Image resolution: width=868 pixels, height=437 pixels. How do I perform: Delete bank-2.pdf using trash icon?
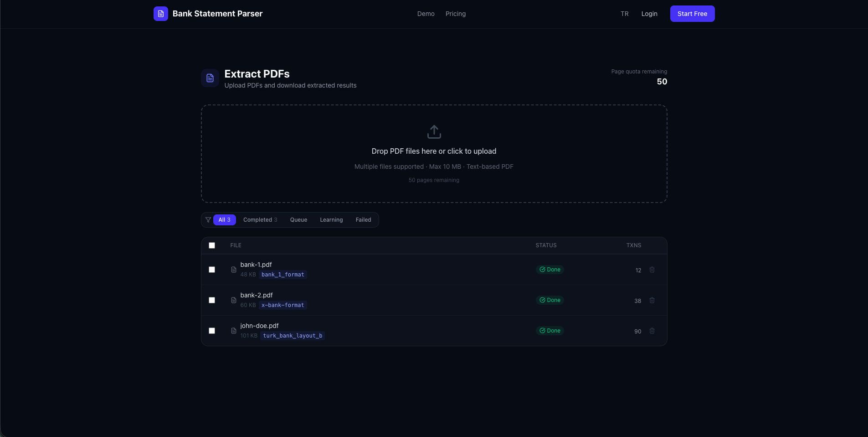pos(652,300)
